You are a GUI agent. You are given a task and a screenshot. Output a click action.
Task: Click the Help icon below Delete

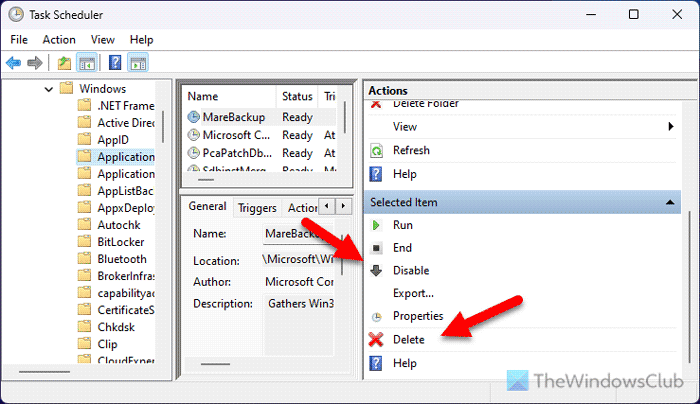[x=376, y=363]
